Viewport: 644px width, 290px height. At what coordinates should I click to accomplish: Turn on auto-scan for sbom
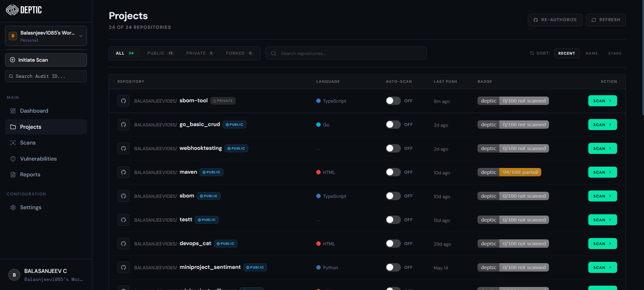click(393, 196)
